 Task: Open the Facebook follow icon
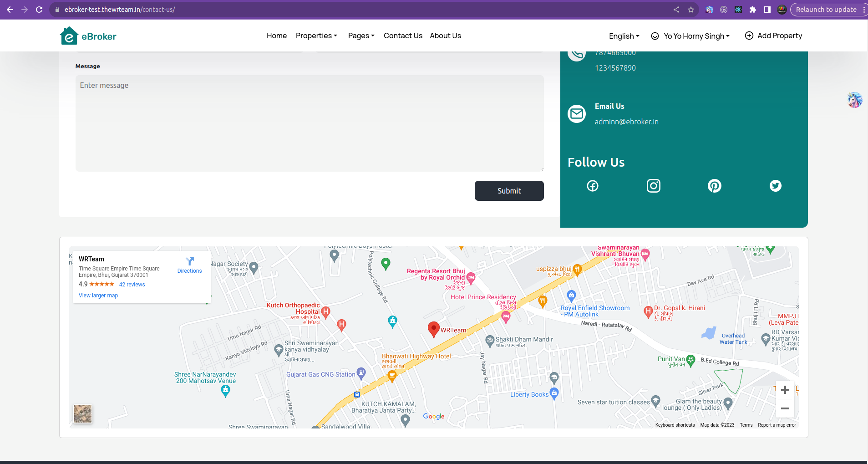tap(592, 186)
